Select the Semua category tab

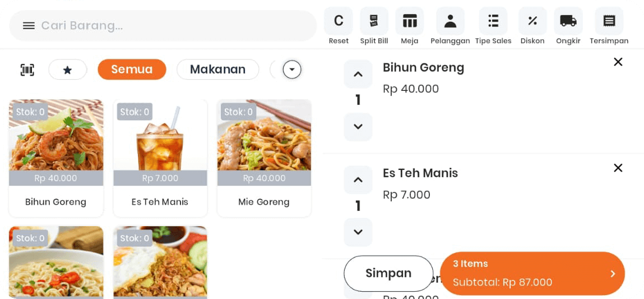coord(132,70)
